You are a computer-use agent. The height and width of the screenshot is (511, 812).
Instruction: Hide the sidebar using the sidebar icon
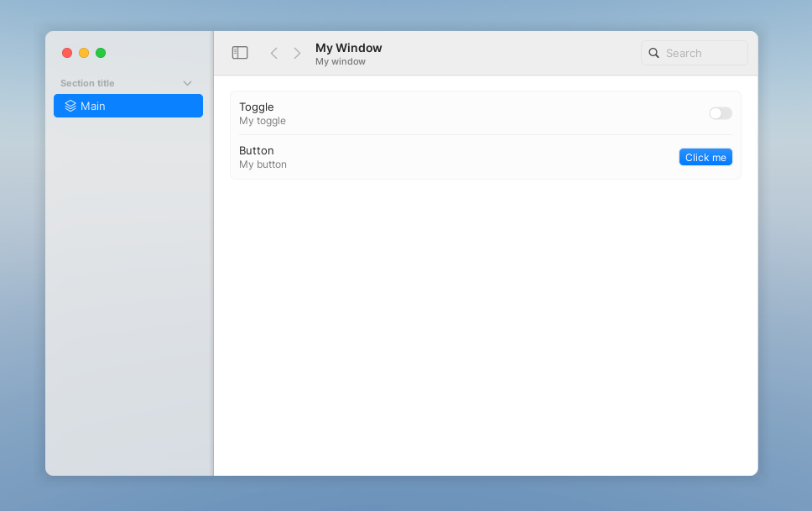[240, 53]
